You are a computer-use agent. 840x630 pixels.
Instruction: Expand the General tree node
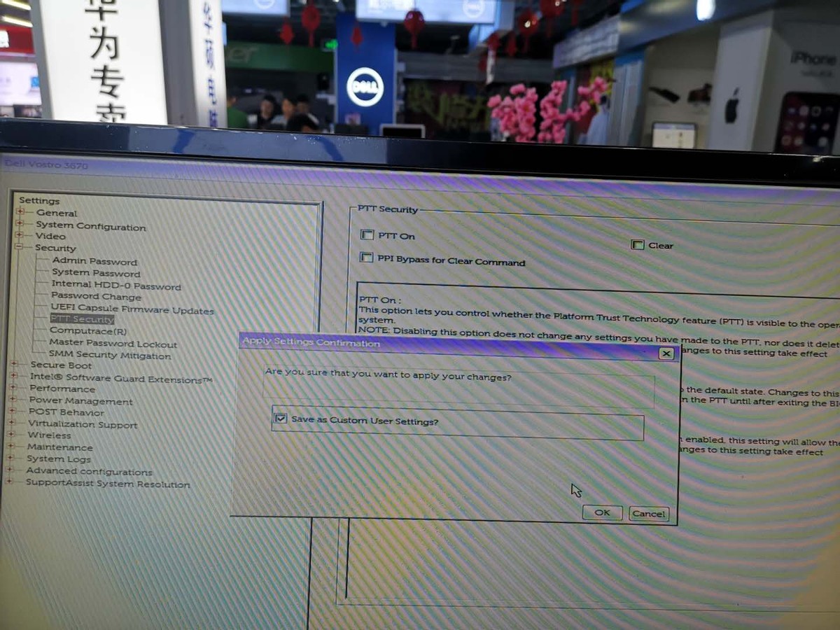[20, 212]
